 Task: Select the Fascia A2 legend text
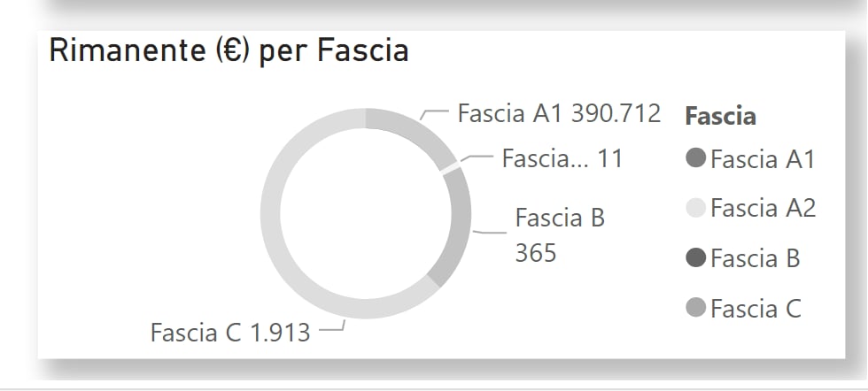coord(763,209)
